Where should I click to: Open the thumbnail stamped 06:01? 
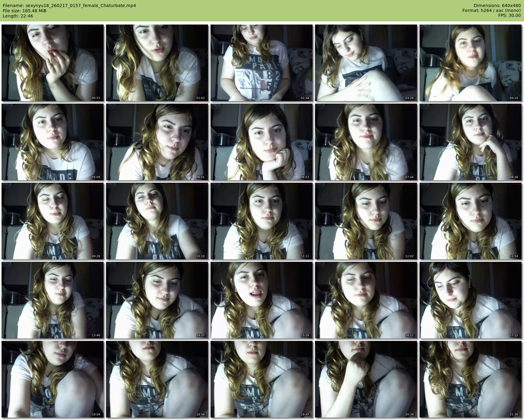pos(157,142)
